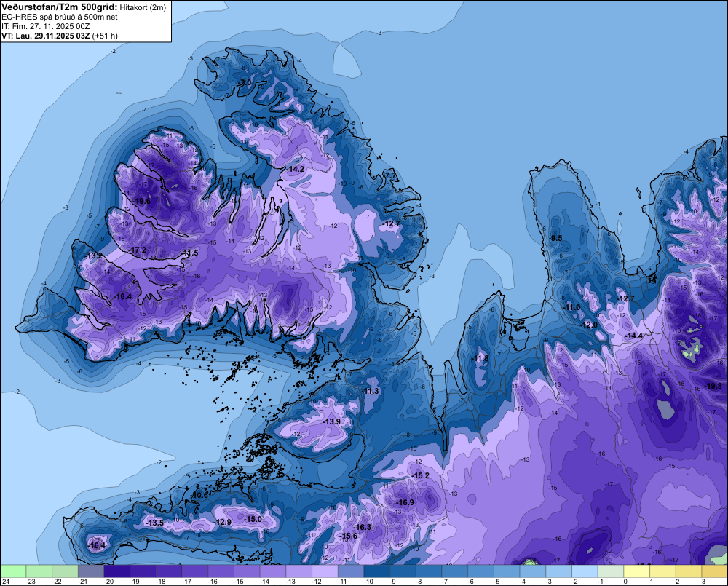Click the '-16' legend scale label
The width and height of the screenshot is (728, 586).
[213, 582]
